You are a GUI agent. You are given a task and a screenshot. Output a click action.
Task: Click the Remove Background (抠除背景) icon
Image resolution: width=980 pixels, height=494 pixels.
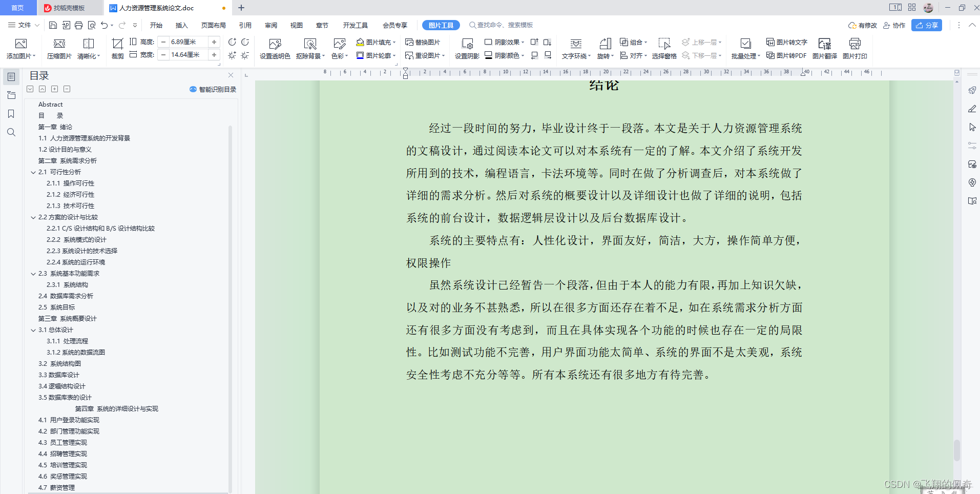tap(310, 44)
